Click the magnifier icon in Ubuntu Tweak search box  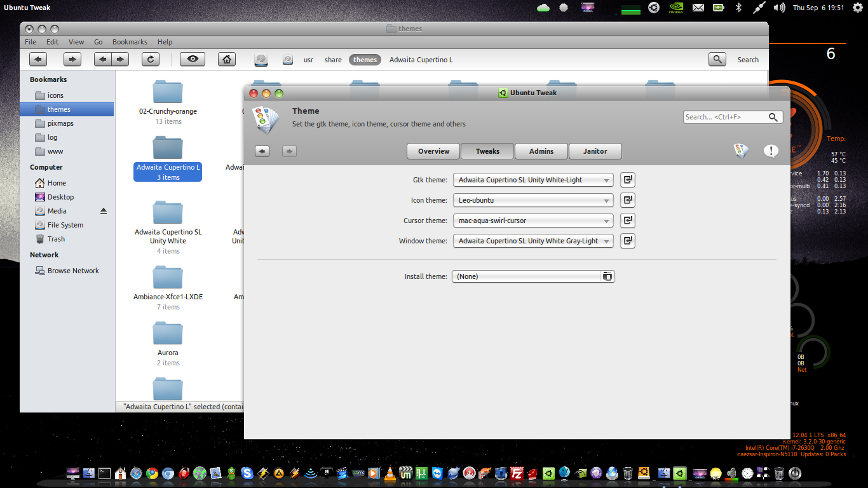[773, 117]
